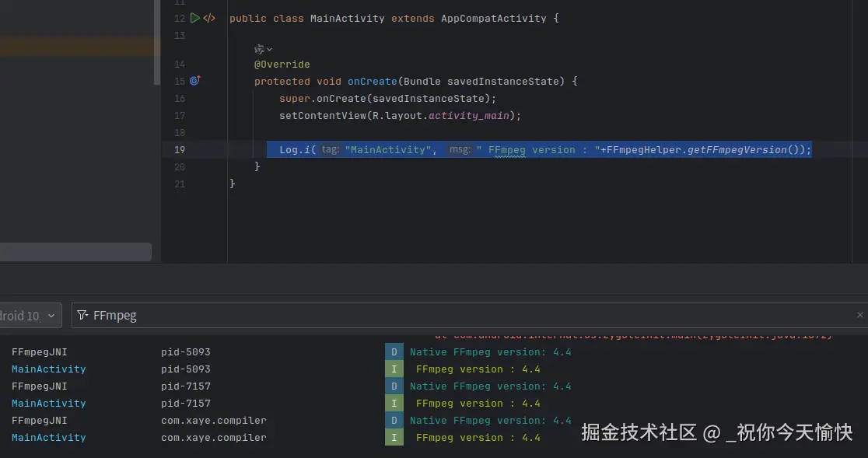
Task: Run MainActivity from the line 12 gutter arrow
Action: pos(195,18)
